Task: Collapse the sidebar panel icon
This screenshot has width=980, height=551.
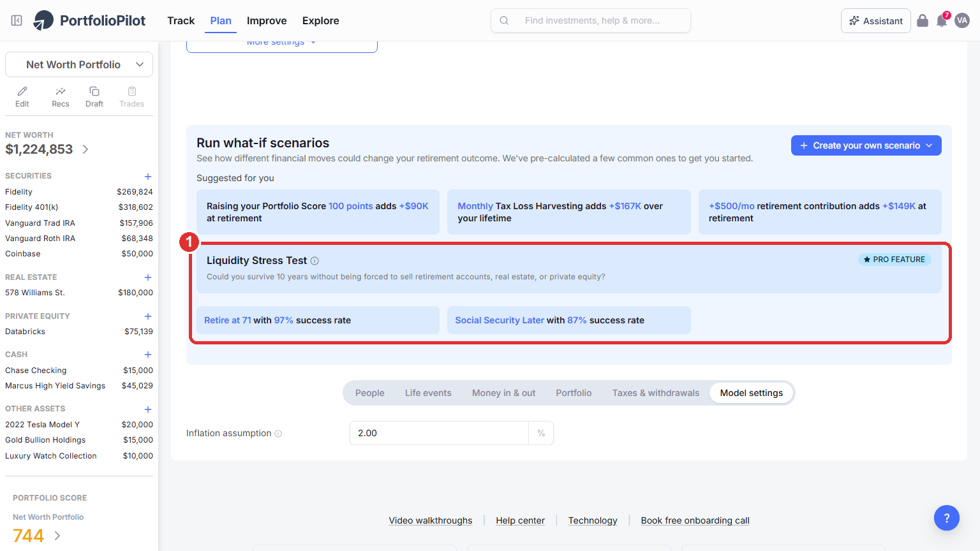Action: pyautogui.click(x=17, y=20)
